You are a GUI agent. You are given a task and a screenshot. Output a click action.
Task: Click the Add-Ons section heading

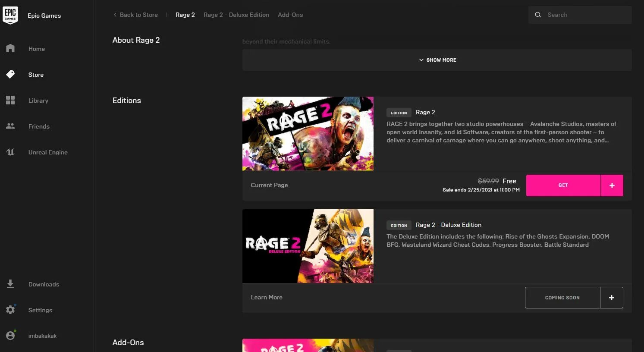pyautogui.click(x=128, y=343)
